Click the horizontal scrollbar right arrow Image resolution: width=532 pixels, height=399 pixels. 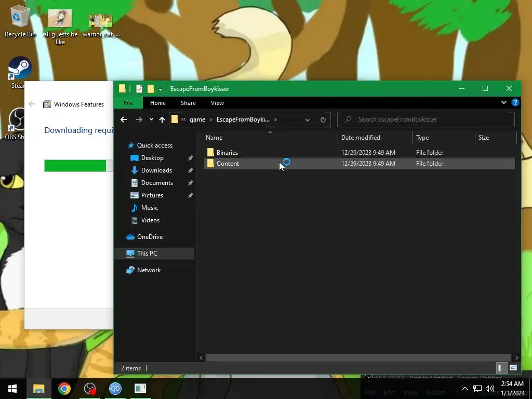[x=516, y=357]
